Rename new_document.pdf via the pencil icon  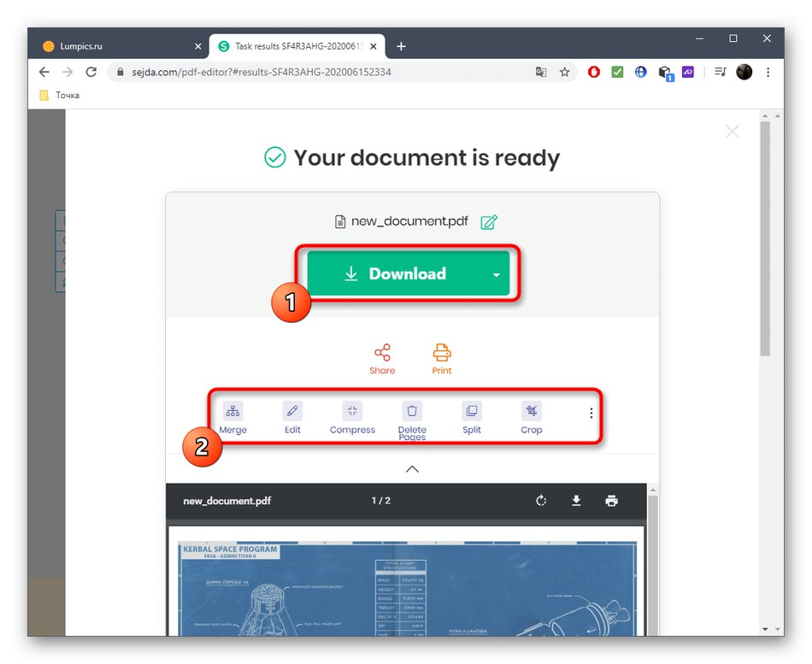[489, 221]
